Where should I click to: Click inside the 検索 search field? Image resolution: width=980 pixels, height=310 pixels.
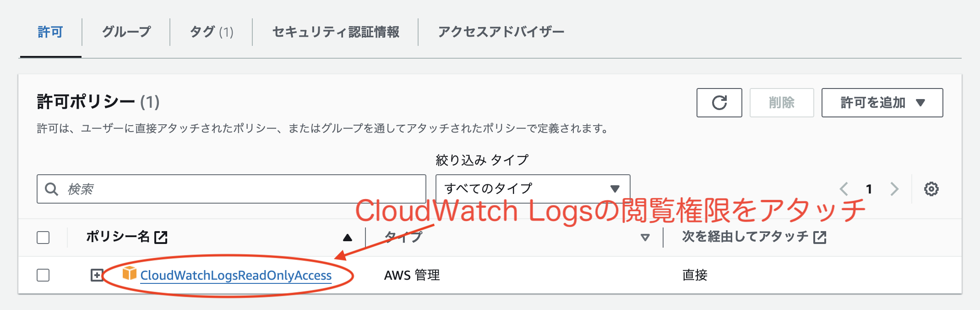pyautogui.click(x=229, y=188)
